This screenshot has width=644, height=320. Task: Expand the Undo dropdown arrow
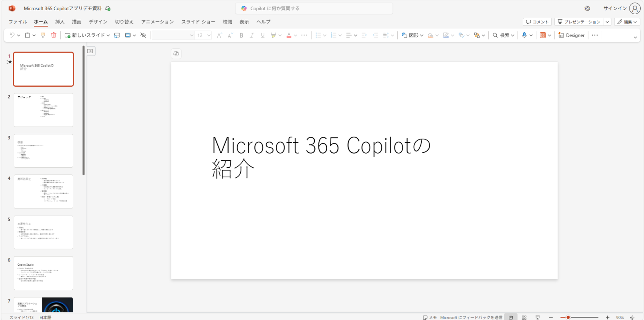[x=19, y=35]
